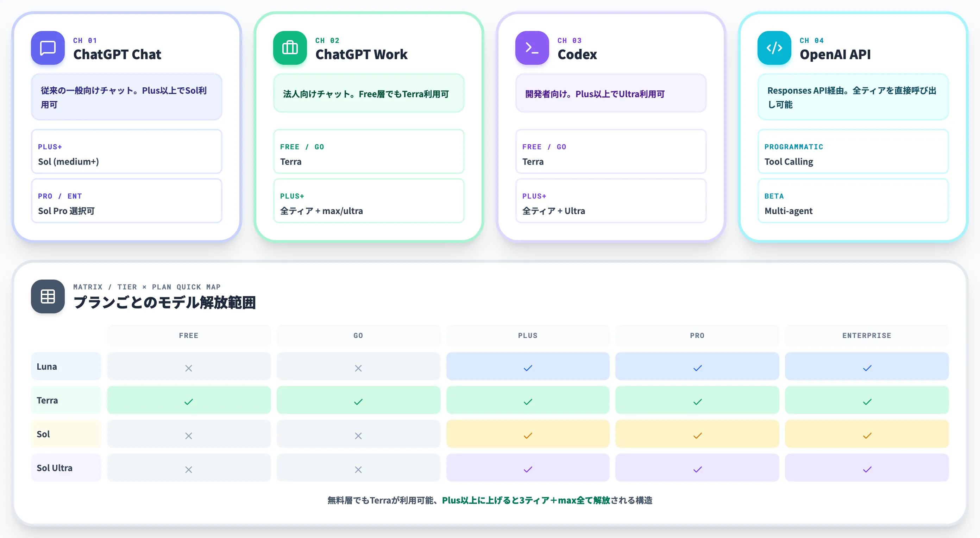
Task: Click the 'Multi-agent' BETA box
Action: tap(853, 201)
